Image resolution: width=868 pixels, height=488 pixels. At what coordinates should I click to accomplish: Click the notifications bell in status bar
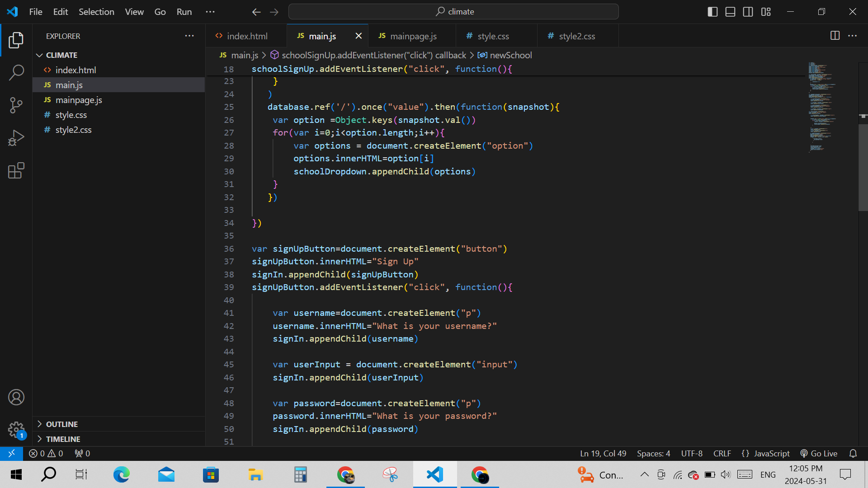[853, 453]
